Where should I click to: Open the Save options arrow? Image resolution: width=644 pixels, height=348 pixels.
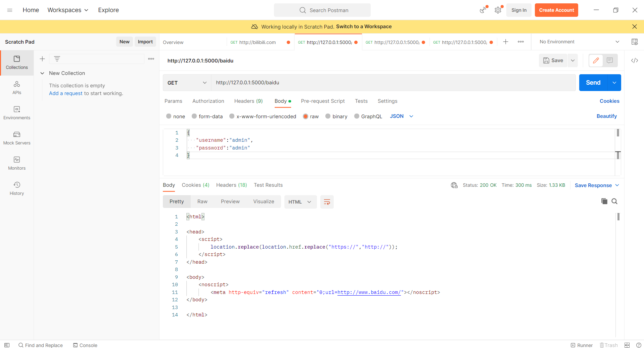[573, 60]
